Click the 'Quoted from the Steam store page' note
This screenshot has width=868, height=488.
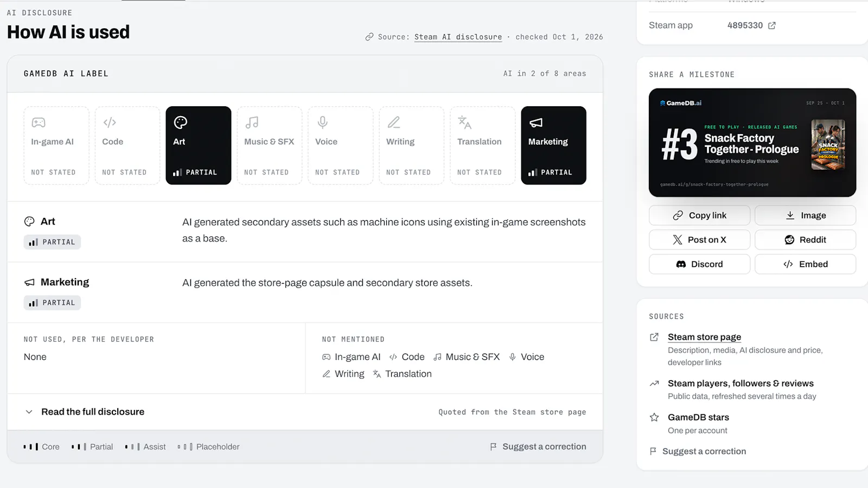point(512,412)
